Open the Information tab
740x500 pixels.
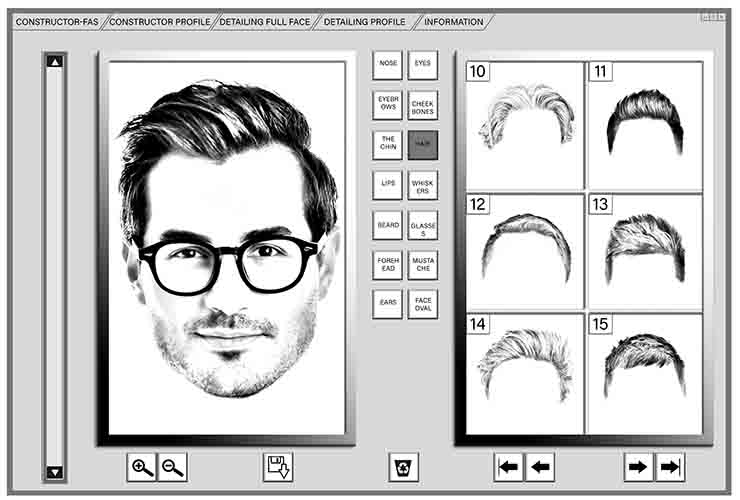coord(453,21)
